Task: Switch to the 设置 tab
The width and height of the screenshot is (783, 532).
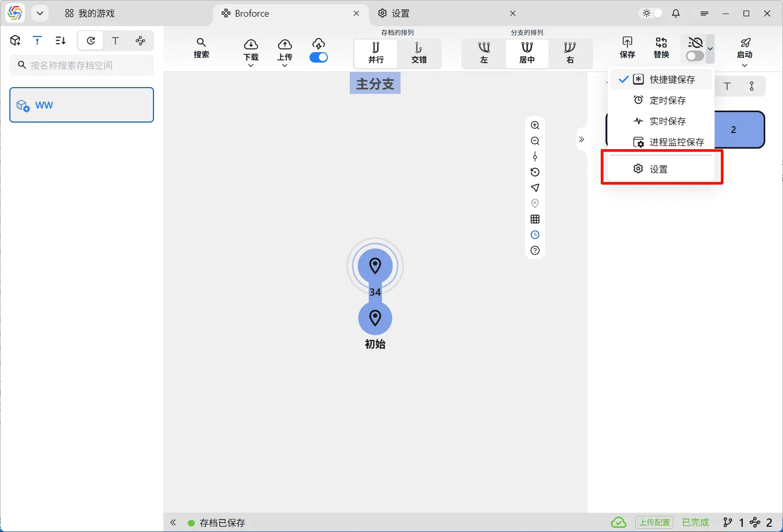Action: coord(399,13)
